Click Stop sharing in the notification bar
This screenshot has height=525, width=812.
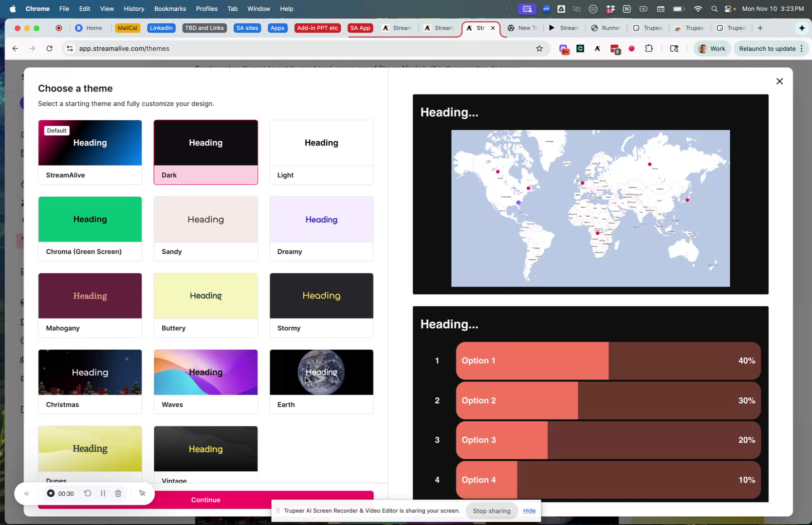click(x=491, y=510)
